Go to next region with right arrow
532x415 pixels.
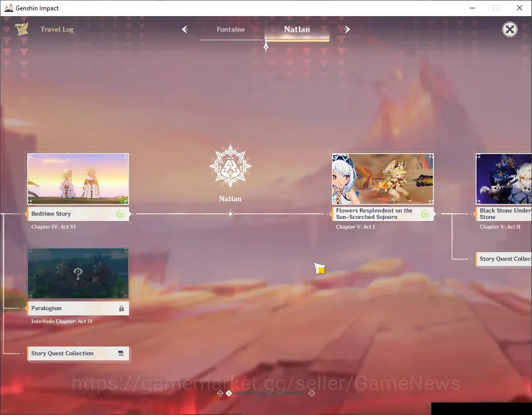pyautogui.click(x=347, y=30)
